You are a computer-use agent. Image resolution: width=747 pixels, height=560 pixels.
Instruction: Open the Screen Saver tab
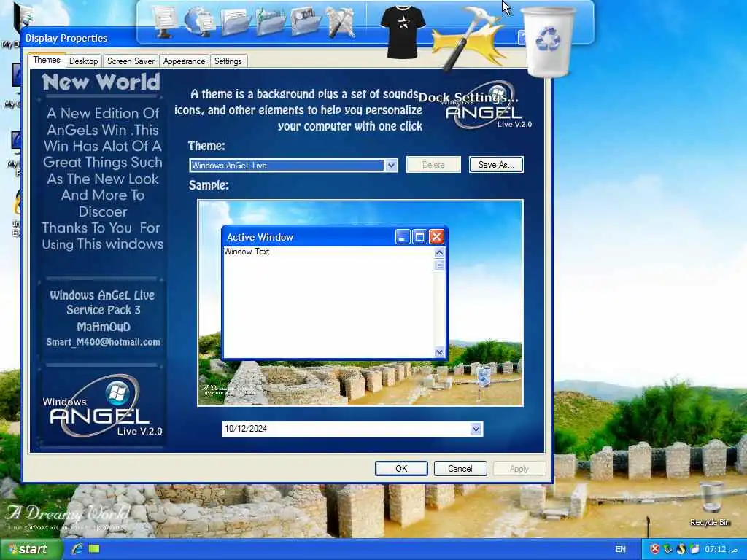131,61
